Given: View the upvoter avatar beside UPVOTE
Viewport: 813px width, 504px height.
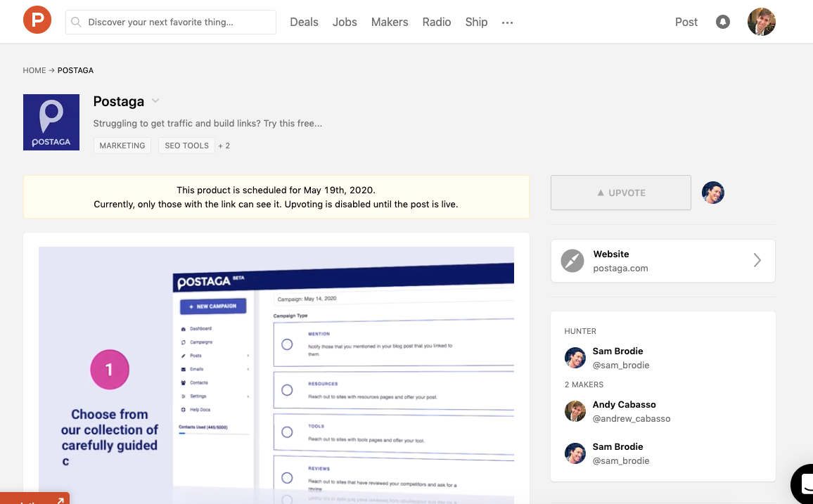Looking at the screenshot, I should pos(713,193).
